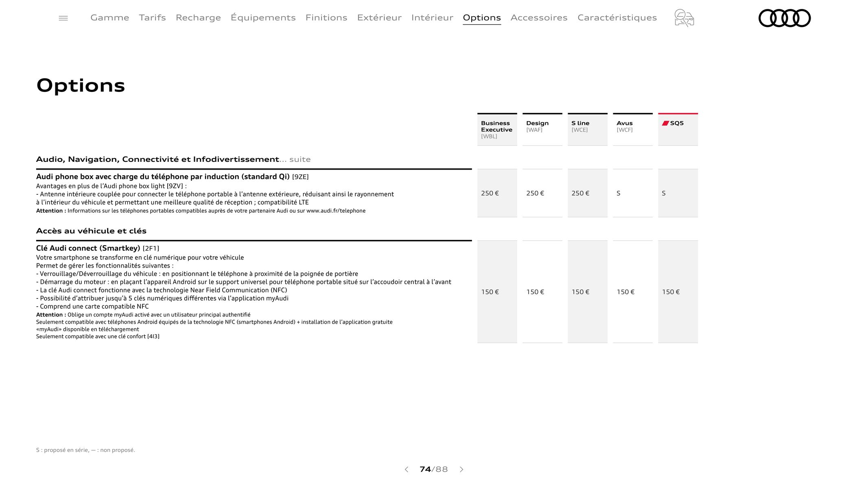Viewport: 868px width, 488px height.
Task: Go to previous page arrow
Action: (x=406, y=469)
